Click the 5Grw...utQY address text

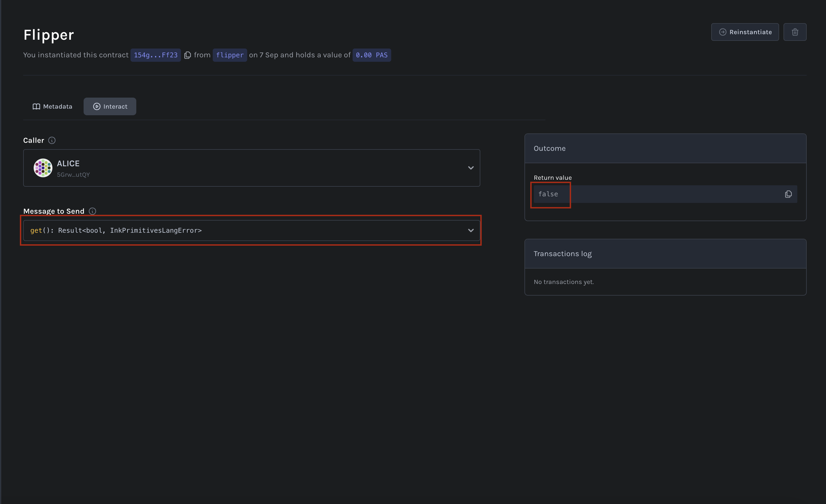[x=73, y=175]
